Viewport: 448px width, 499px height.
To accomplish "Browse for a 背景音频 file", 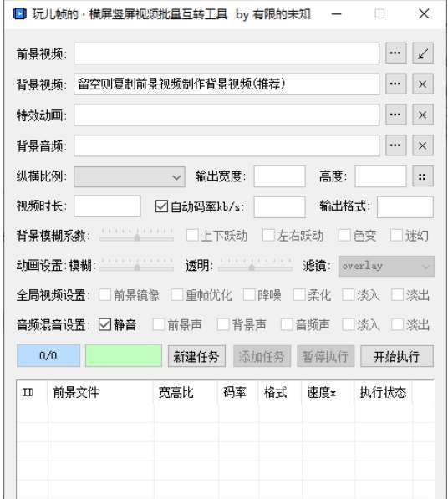I will [395, 145].
